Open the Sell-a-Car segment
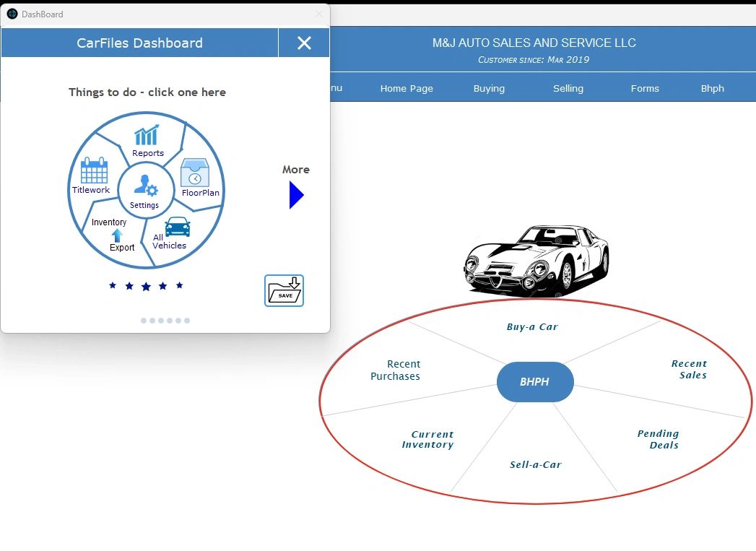The height and width of the screenshot is (551, 756). 534,464
